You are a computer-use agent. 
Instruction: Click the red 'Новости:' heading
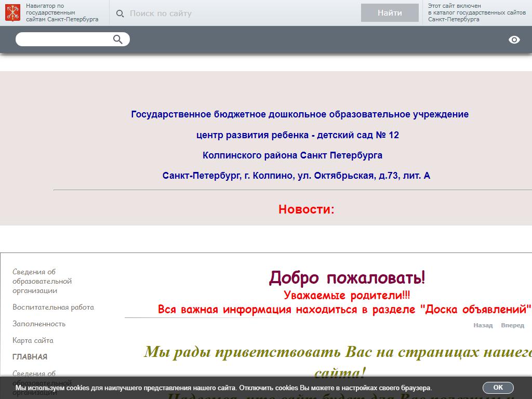click(306, 209)
